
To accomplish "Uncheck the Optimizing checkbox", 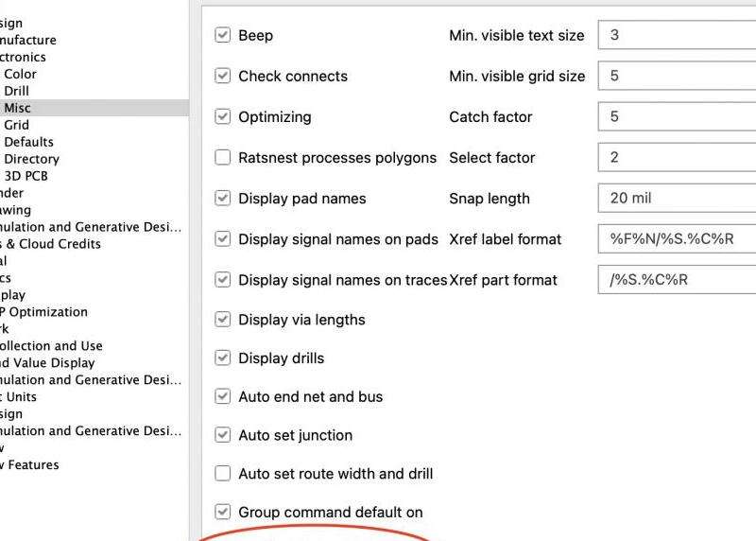I will click(223, 116).
